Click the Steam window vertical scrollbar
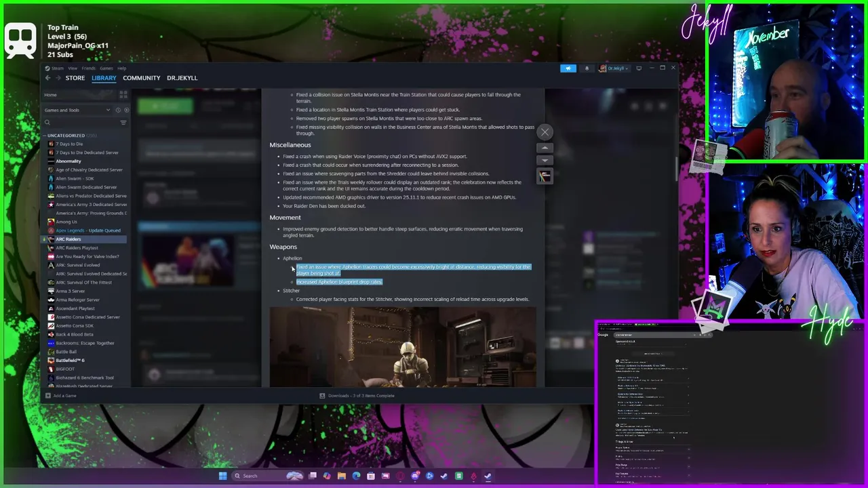Image resolution: width=868 pixels, height=488 pixels. 675,169
